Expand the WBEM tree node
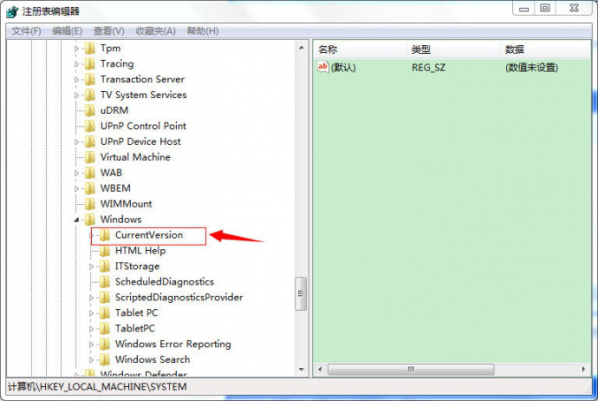598x401 pixels. coord(76,188)
